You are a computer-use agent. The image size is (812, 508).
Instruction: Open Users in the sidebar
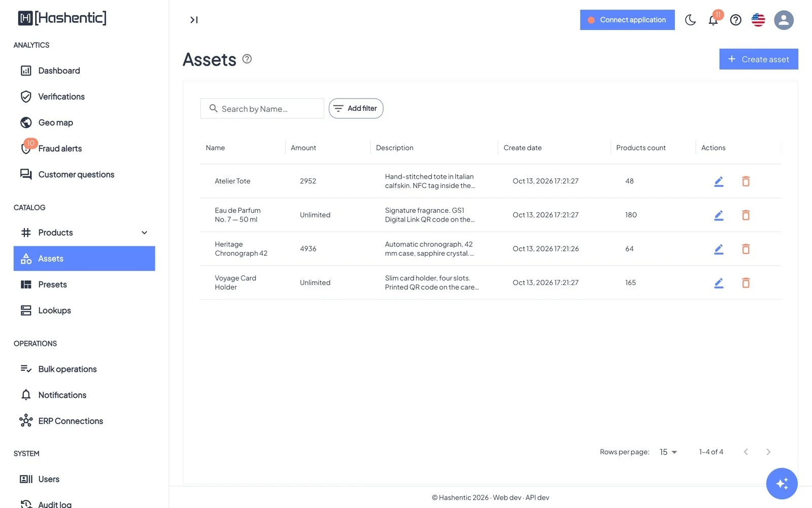pyautogui.click(x=84, y=479)
